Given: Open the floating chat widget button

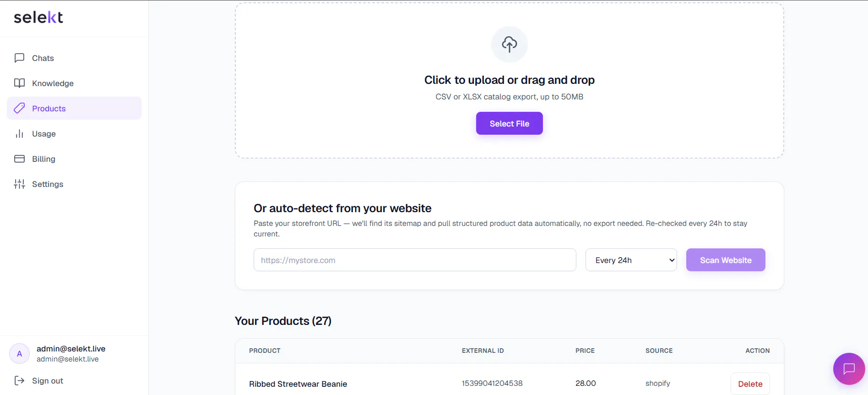Looking at the screenshot, I should coord(849,368).
